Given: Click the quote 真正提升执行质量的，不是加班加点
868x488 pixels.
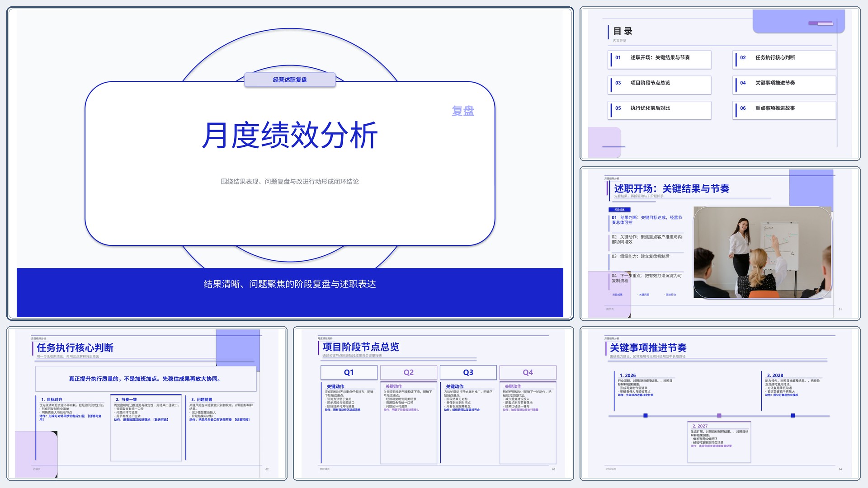Looking at the screenshot, I should [145, 379].
